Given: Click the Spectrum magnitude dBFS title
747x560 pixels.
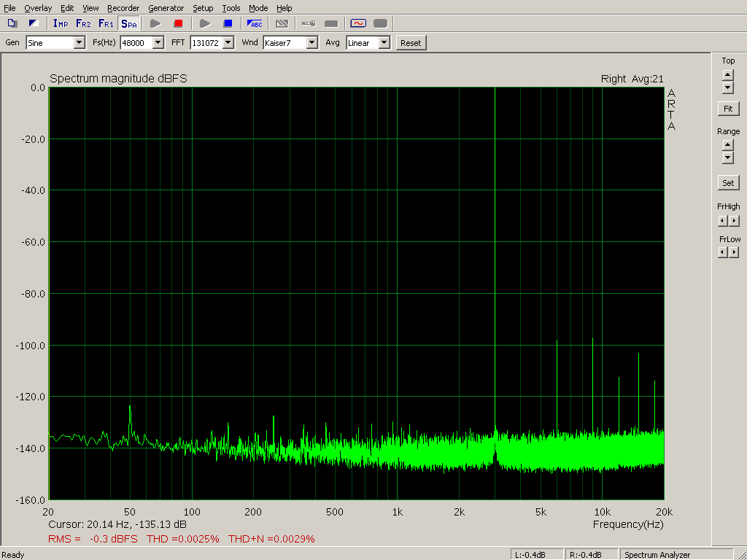Looking at the screenshot, I should [118, 78].
